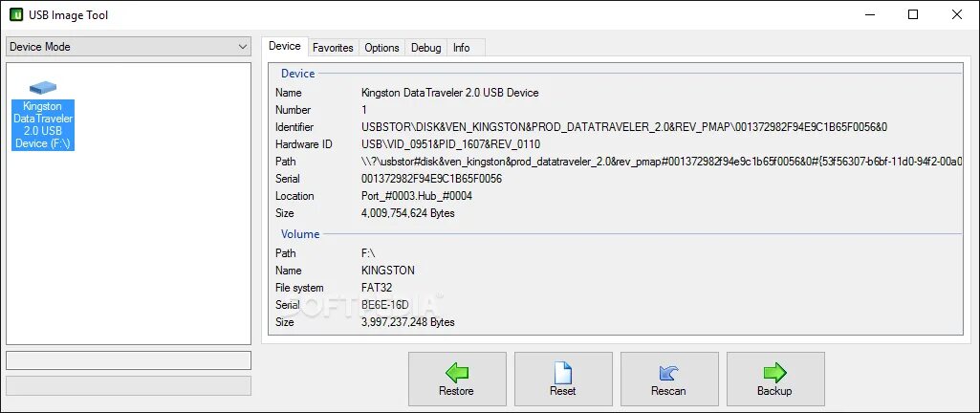Click the 'Hardware ID' field label

(x=304, y=144)
